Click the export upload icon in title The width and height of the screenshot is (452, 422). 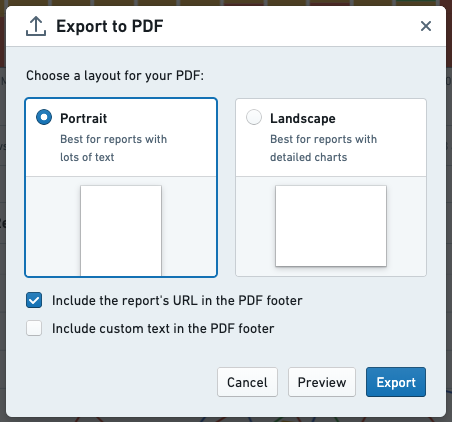[x=36, y=26]
